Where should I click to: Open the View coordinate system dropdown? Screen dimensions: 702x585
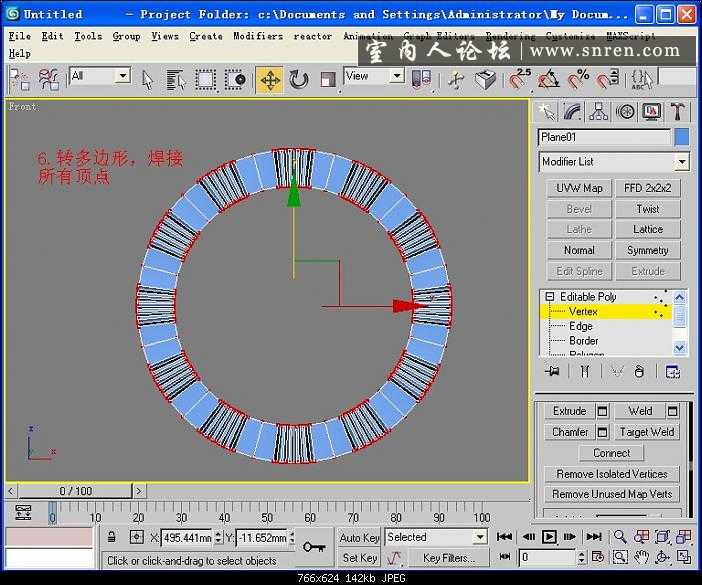point(396,76)
